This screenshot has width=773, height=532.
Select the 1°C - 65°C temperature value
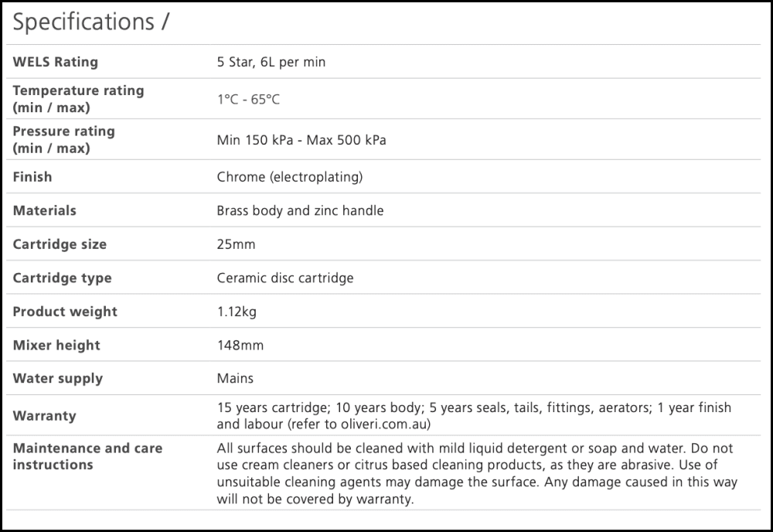click(x=248, y=100)
